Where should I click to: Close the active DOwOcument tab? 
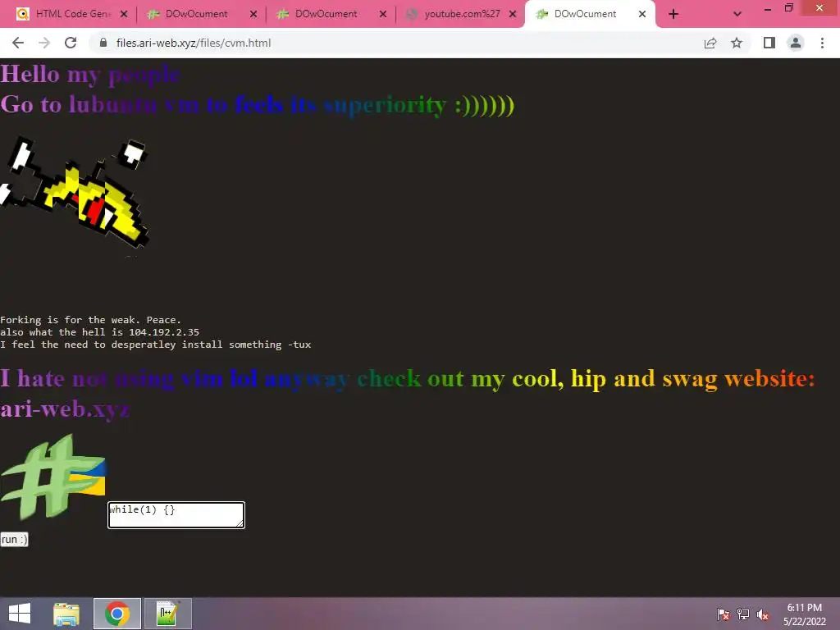pyautogui.click(x=642, y=15)
